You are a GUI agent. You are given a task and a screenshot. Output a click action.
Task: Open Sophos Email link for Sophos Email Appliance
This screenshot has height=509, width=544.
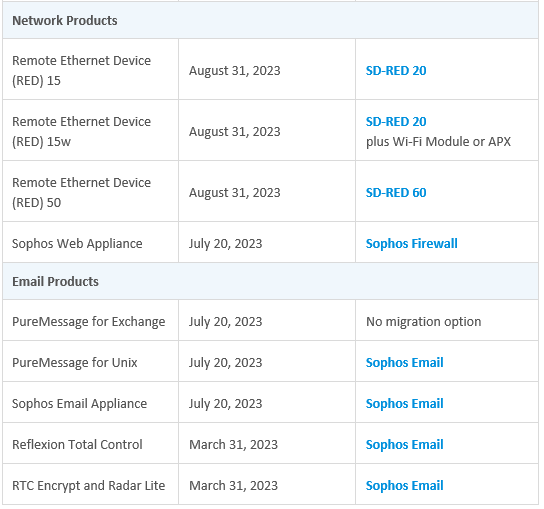pyautogui.click(x=405, y=404)
